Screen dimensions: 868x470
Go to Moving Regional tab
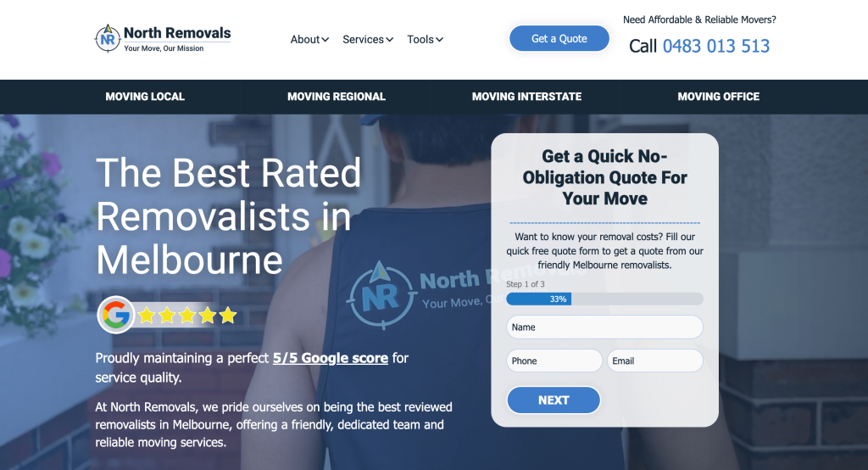tap(336, 97)
